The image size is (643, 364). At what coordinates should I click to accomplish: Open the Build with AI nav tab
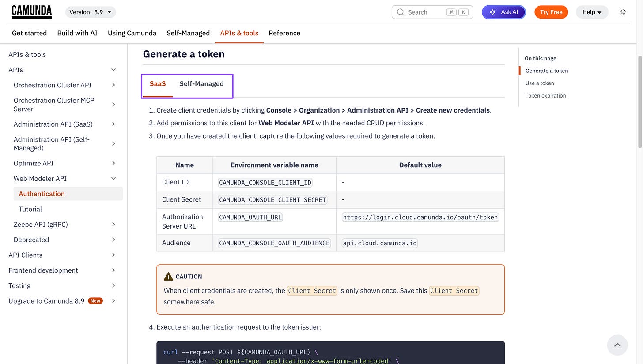point(77,33)
